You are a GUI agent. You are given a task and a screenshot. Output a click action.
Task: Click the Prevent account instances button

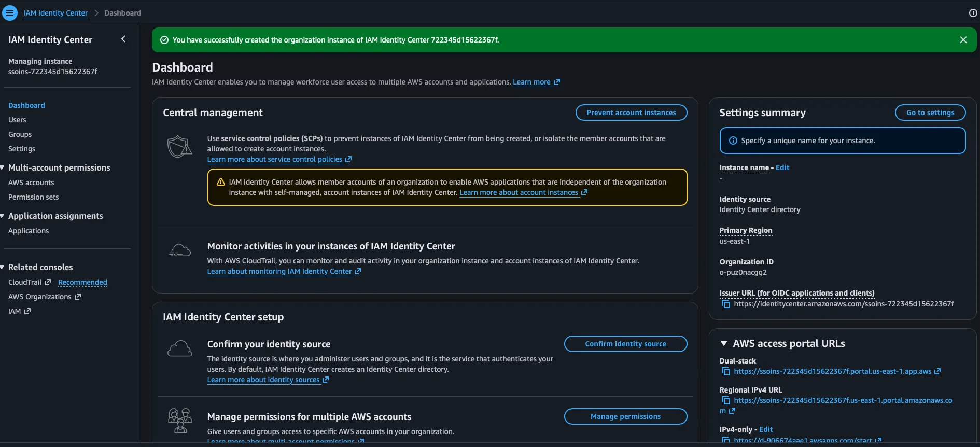pyautogui.click(x=631, y=113)
